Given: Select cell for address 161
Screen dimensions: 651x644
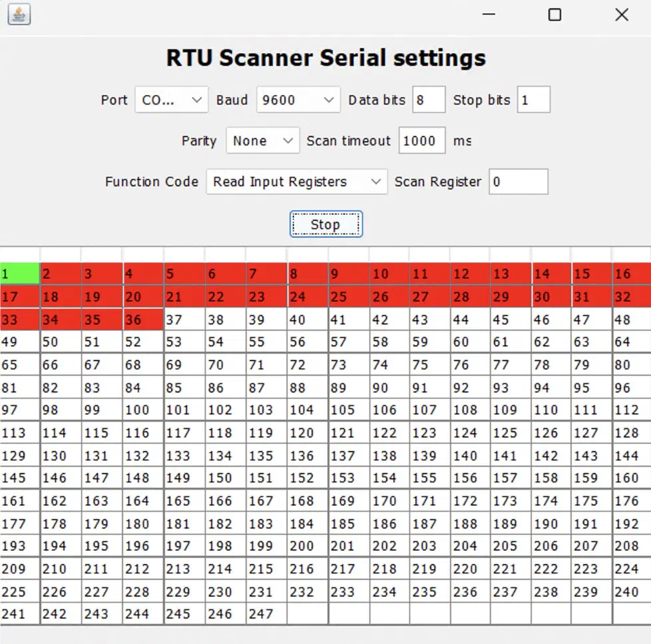Looking at the screenshot, I should click(20, 501).
